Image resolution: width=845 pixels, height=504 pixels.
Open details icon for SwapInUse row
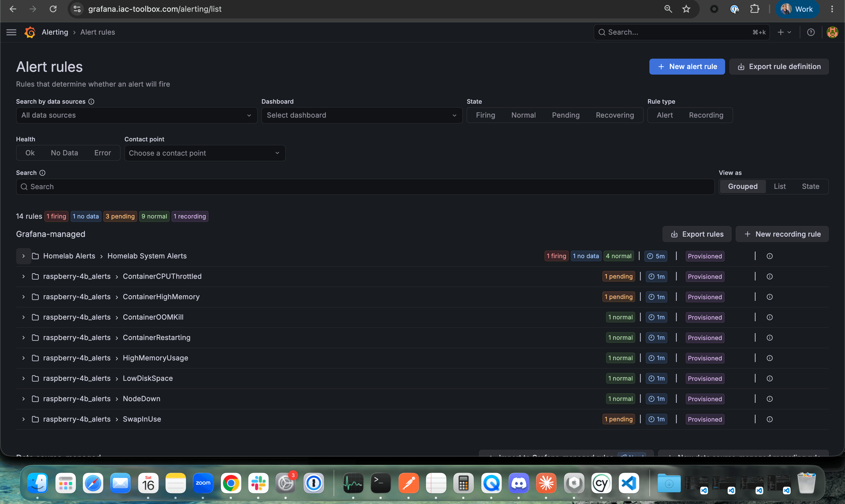[x=770, y=419]
